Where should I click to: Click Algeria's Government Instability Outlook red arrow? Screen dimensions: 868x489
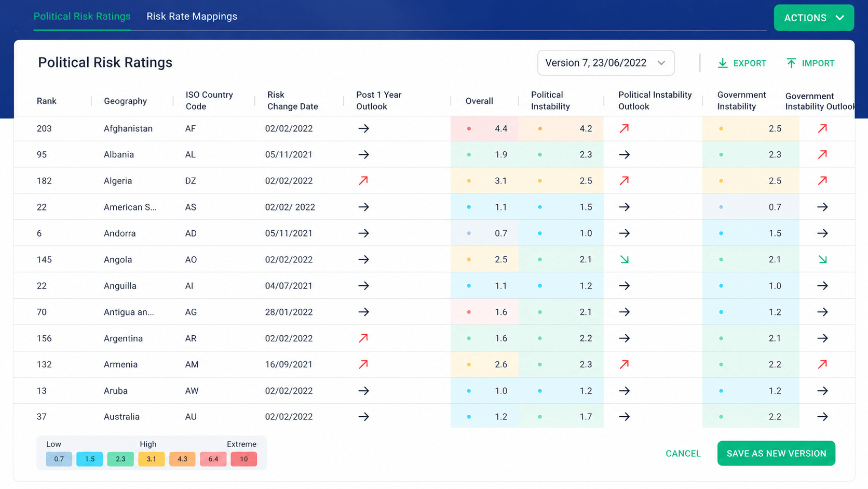(823, 181)
